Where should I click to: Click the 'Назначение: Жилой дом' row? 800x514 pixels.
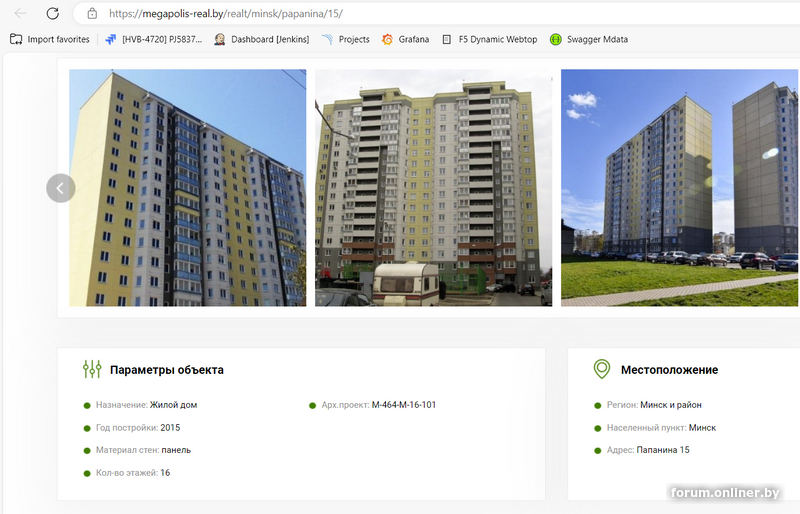[141, 405]
